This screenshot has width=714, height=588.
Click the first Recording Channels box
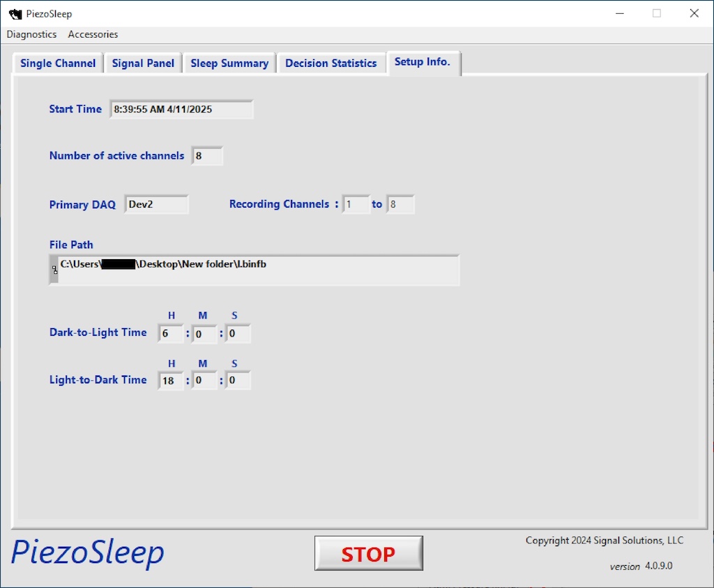tap(356, 205)
